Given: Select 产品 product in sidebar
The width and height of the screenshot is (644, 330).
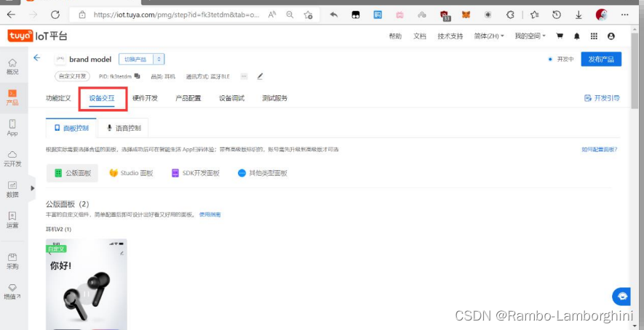Looking at the screenshot, I should point(12,97).
